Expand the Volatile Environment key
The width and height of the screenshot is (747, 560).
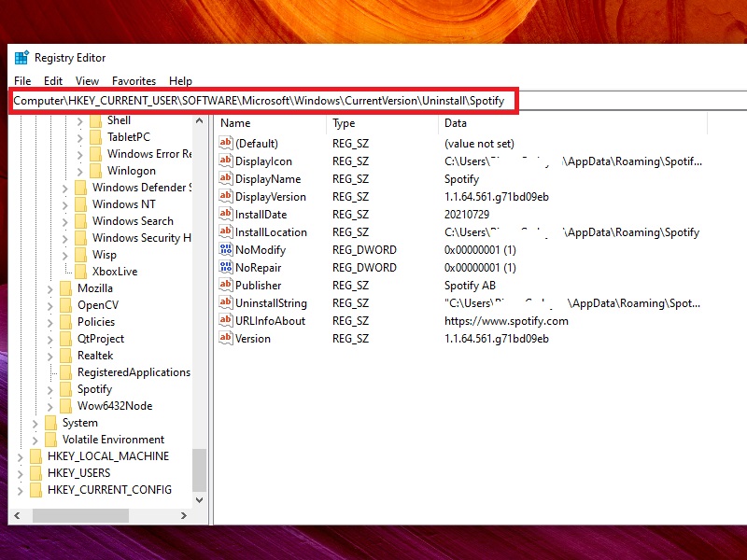tap(35, 440)
